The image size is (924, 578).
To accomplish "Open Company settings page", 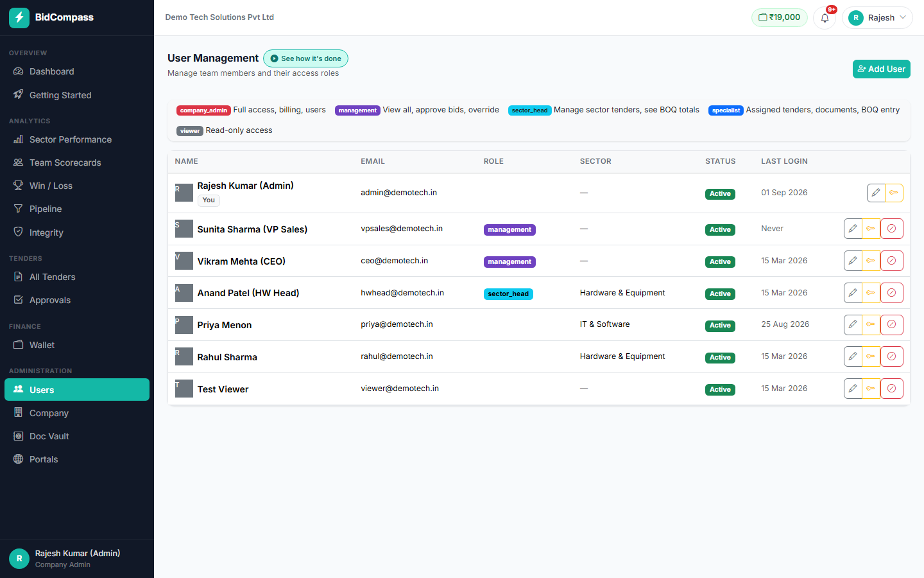I will [x=77, y=413].
